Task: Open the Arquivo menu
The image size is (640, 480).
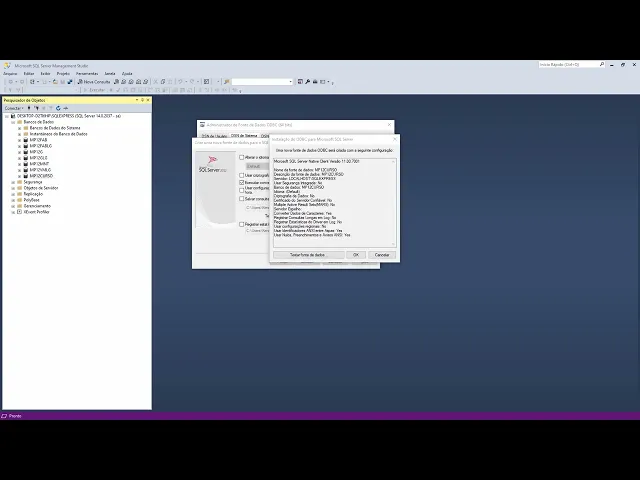Action: [10, 73]
